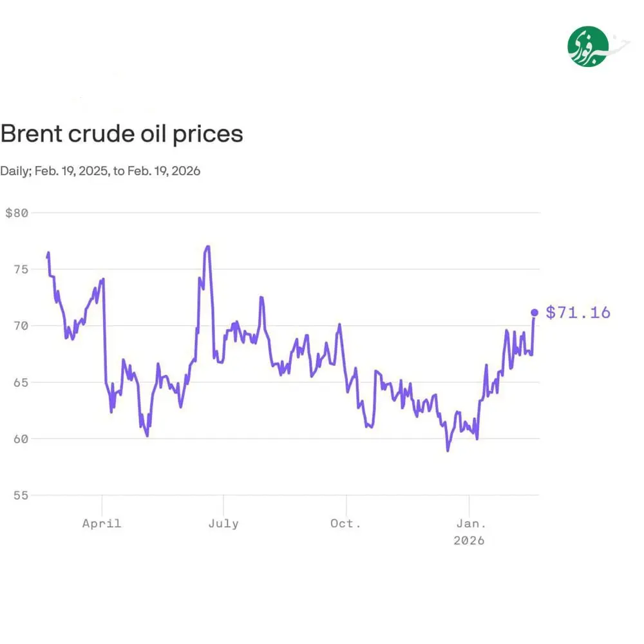Click the green circular logo in the corner
The width and height of the screenshot is (644, 644).
coord(588,46)
